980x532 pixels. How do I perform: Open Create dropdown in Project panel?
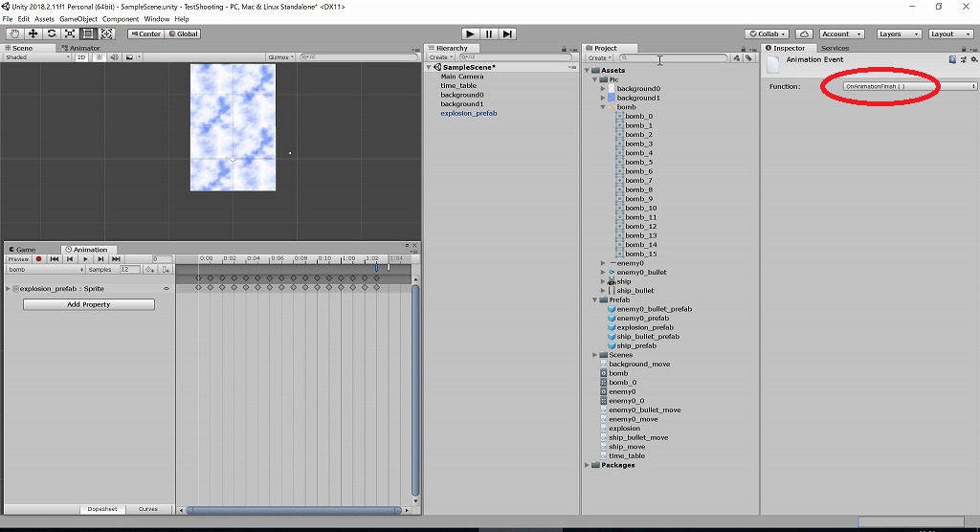point(599,57)
